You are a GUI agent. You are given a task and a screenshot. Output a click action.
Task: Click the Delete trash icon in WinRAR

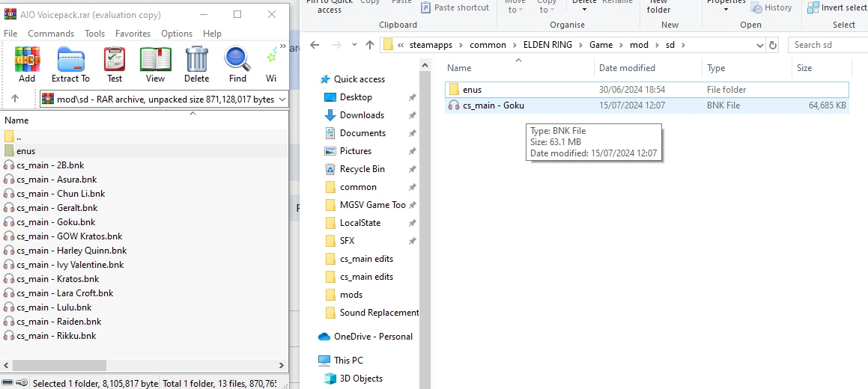tap(196, 64)
